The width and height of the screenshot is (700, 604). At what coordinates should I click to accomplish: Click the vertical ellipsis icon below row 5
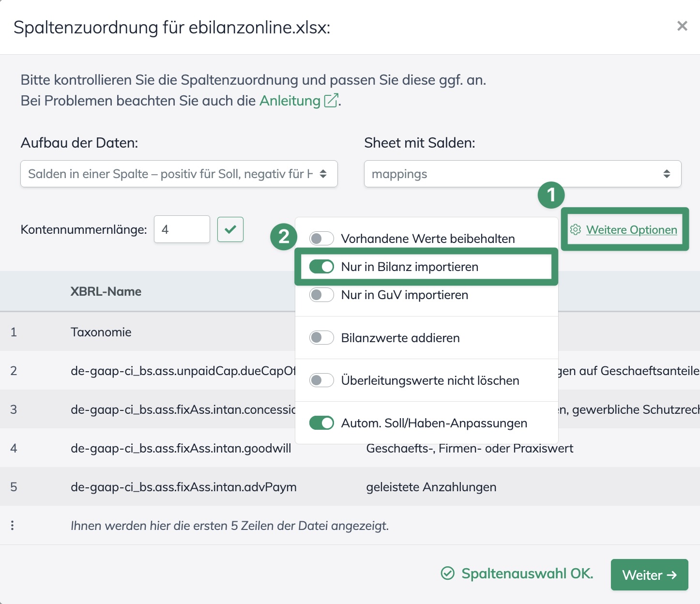13,525
